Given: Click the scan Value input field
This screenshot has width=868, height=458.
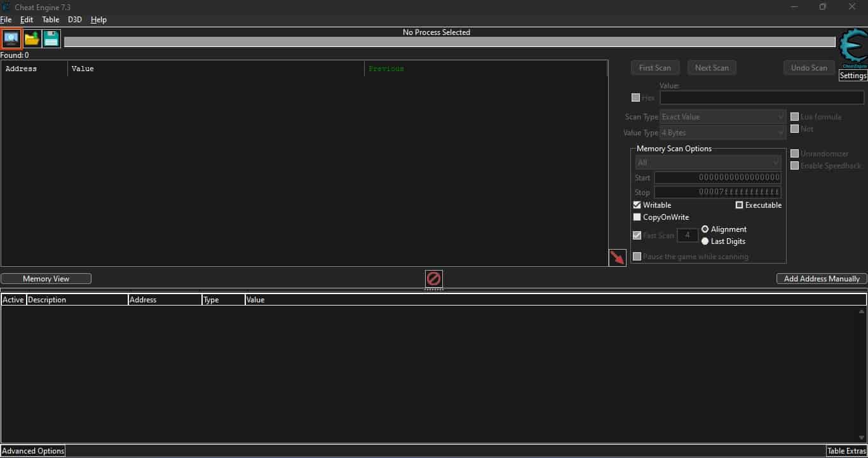Looking at the screenshot, I should click(x=762, y=98).
